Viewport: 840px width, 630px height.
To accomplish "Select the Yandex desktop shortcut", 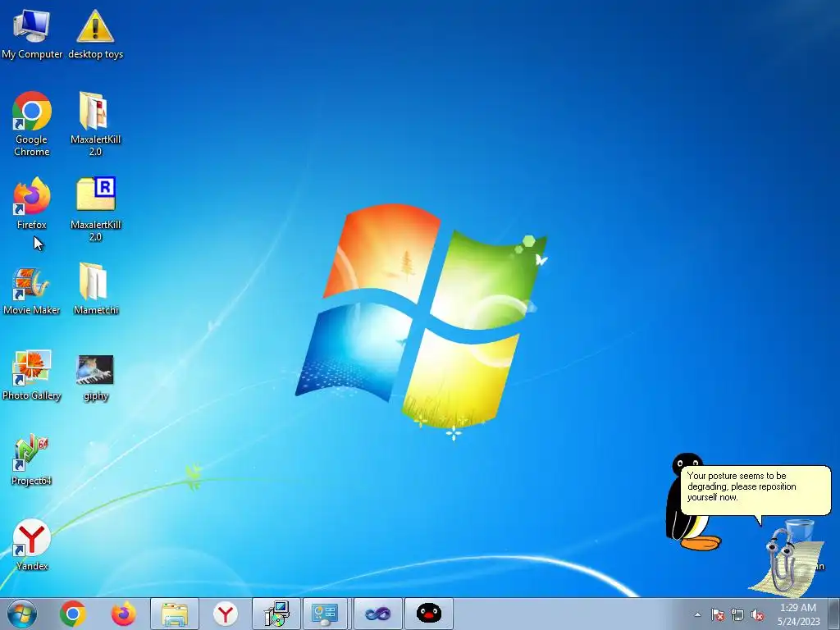I will 32,545.
